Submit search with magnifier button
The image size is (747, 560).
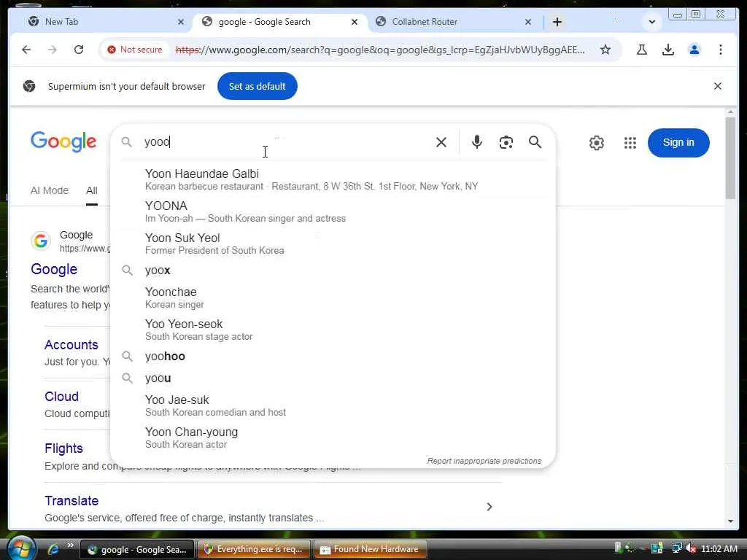coord(535,142)
